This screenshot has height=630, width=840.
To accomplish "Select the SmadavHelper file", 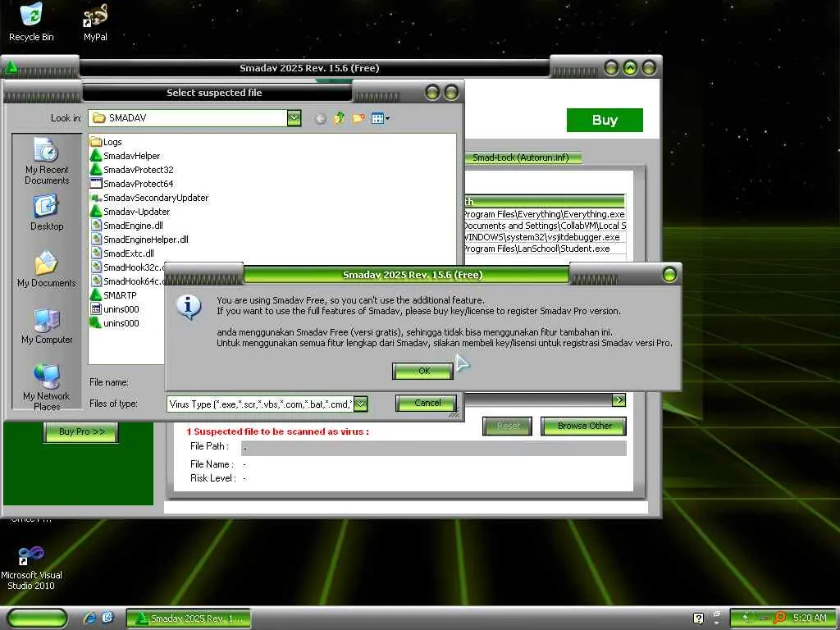I will click(126, 156).
